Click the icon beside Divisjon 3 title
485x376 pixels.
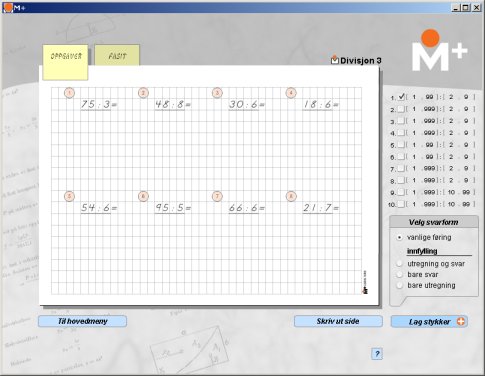335,60
